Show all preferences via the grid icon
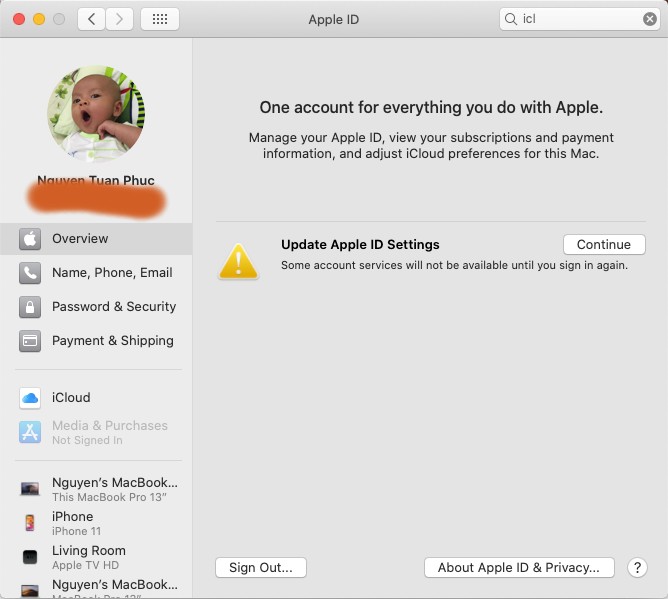 160,19
